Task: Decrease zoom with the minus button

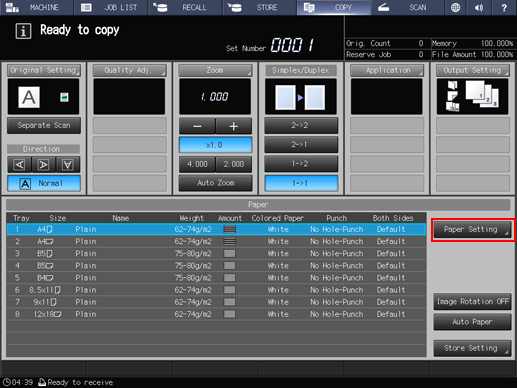Action: [197, 126]
